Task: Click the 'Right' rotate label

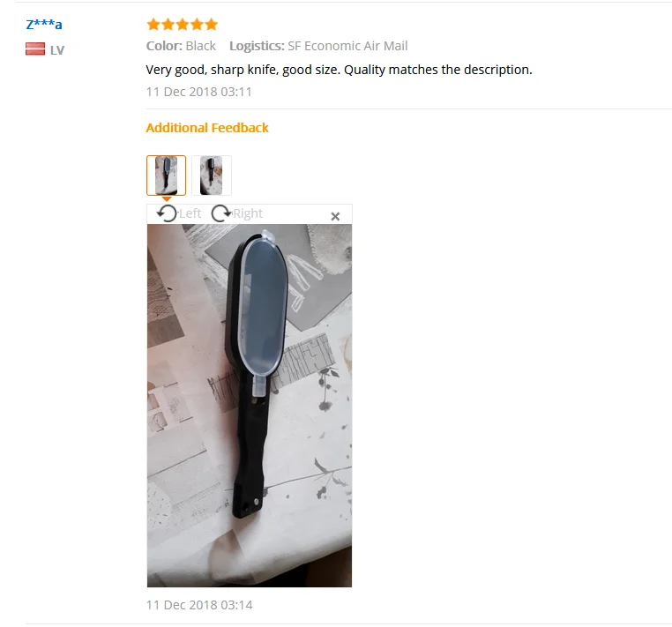Action: pos(248,213)
